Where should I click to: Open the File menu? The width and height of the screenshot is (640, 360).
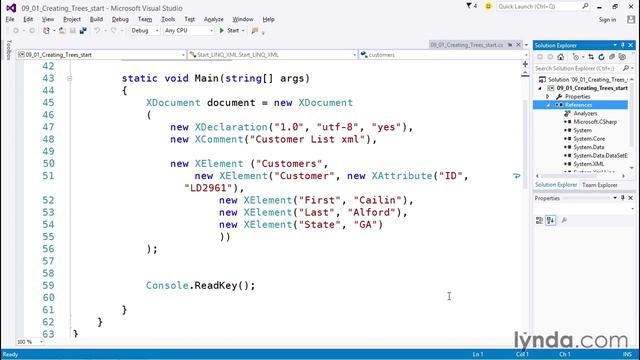[10, 19]
